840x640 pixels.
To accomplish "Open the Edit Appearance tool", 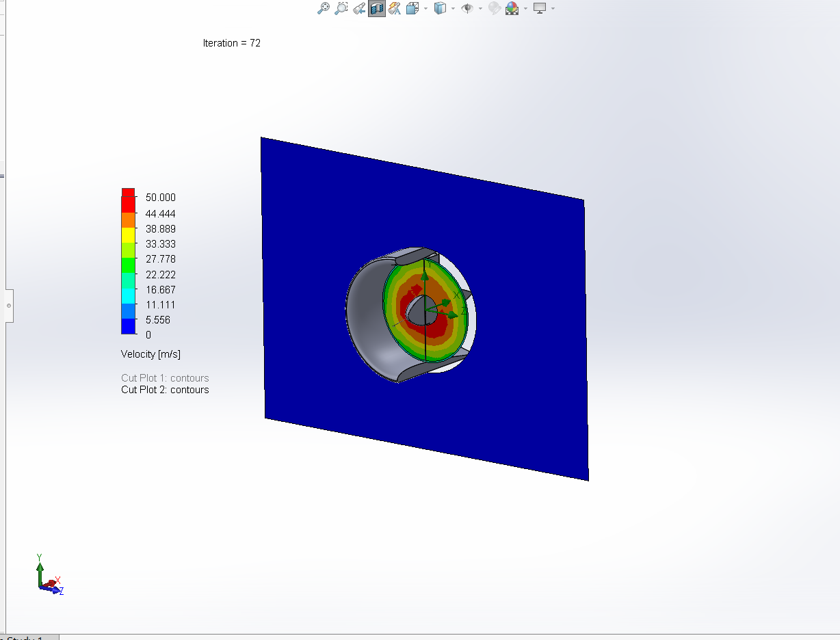I will tap(495, 8).
